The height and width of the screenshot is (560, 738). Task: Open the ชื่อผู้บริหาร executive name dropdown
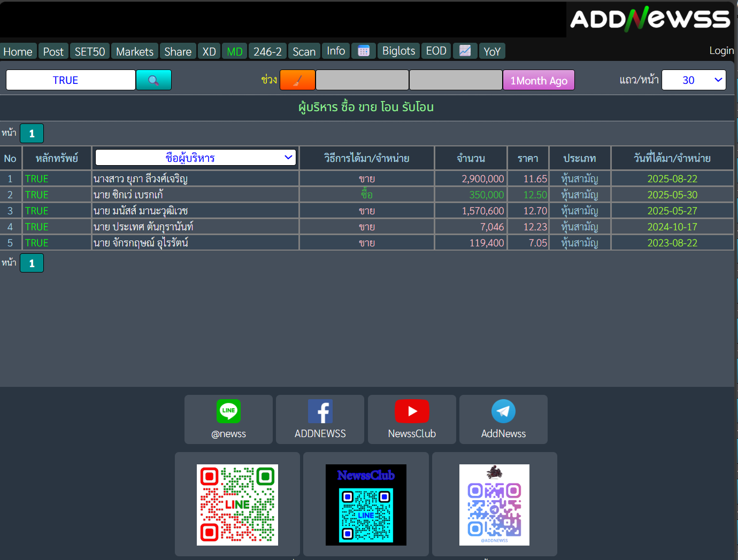tap(196, 158)
